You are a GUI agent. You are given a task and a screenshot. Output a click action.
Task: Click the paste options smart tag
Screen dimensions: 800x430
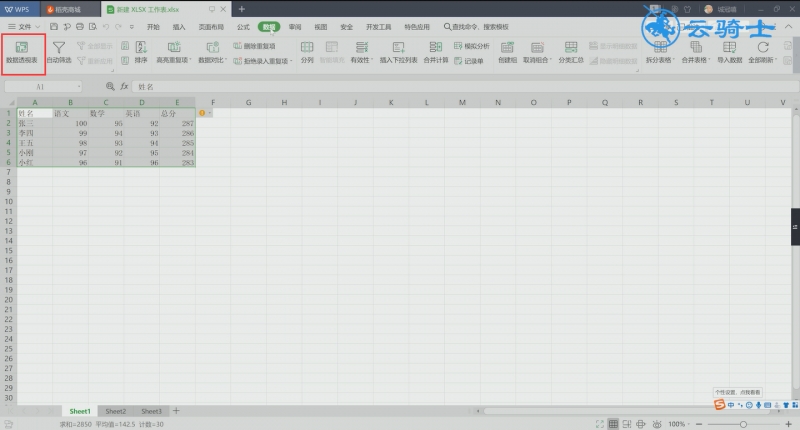(x=204, y=113)
